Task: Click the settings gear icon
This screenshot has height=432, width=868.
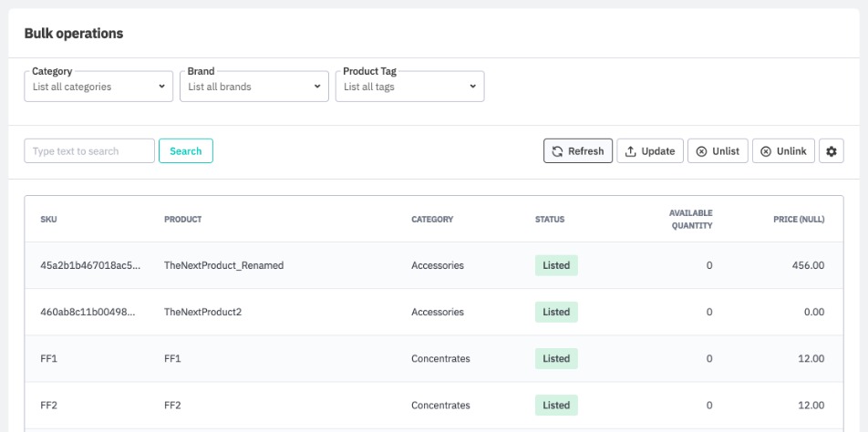Action: coord(831,151)
